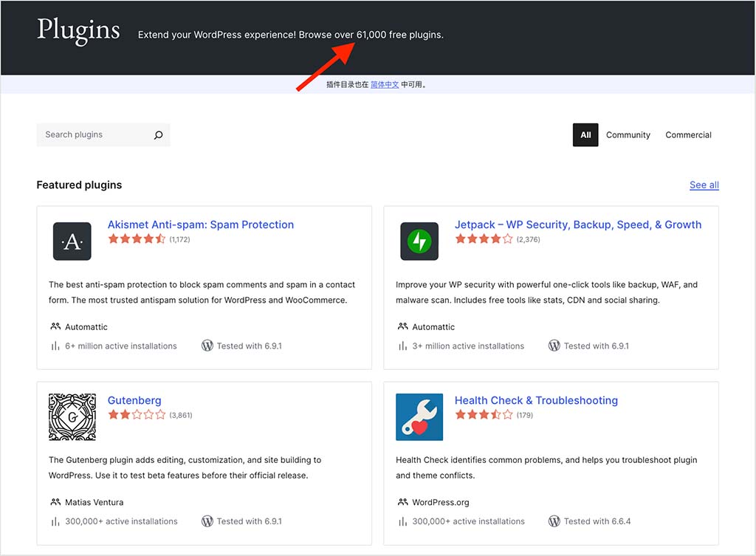Click the Akismet plugin icon
This screenshot has height=556, width=756.
pos(72,241)
